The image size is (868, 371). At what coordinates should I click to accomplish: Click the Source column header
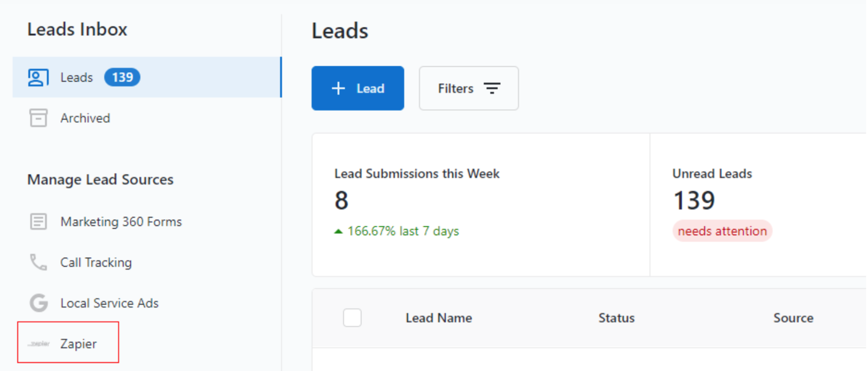coord(793,318)
